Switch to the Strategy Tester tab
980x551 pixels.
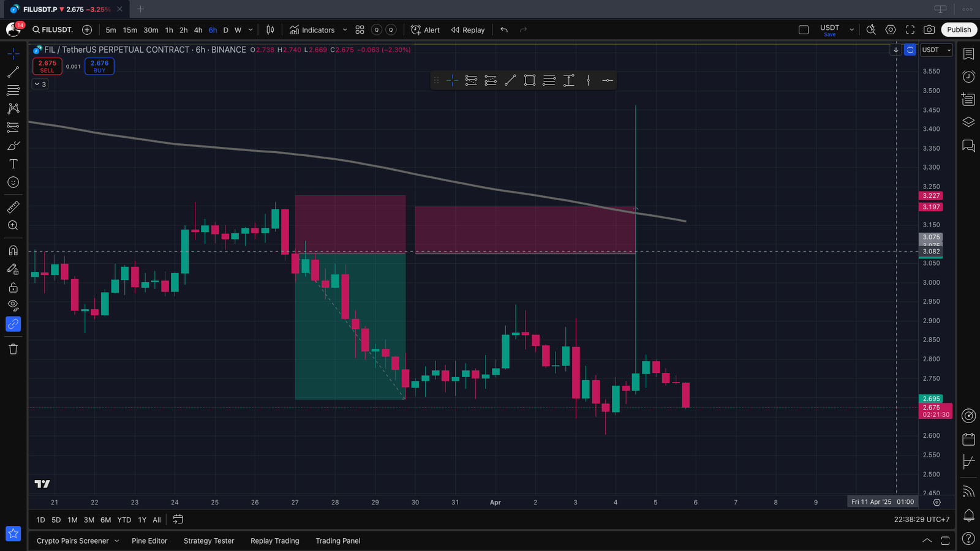[209, 541]
